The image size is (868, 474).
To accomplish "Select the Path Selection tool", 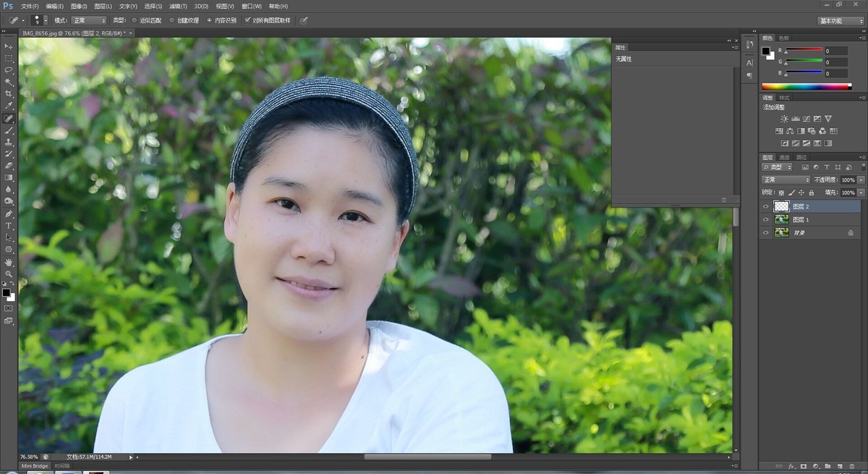I will coord(9,237).
